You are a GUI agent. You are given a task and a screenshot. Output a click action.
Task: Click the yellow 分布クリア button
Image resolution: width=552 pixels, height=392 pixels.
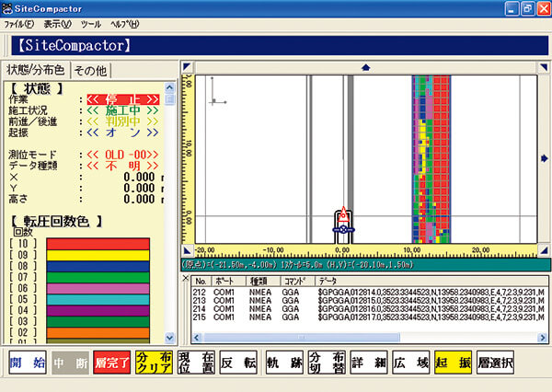(155, 363)
